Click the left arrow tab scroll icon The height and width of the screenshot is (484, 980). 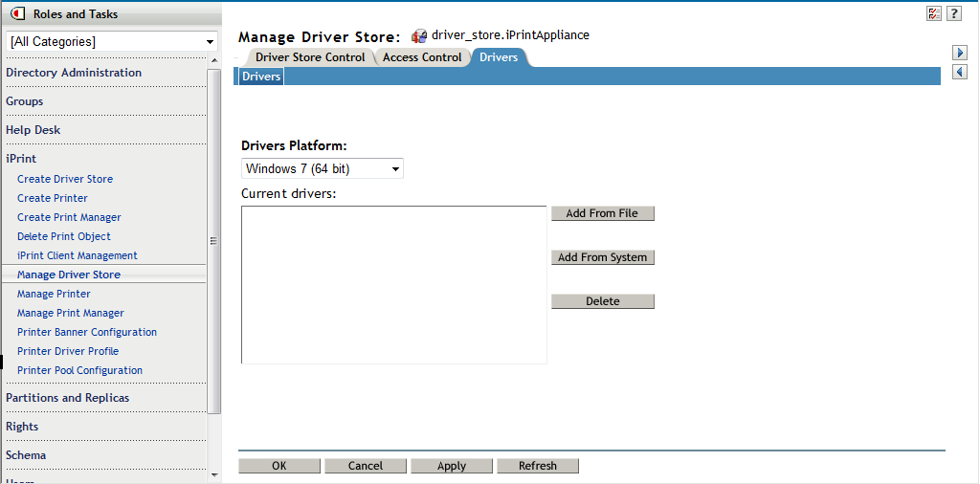(x=960, y=72)
